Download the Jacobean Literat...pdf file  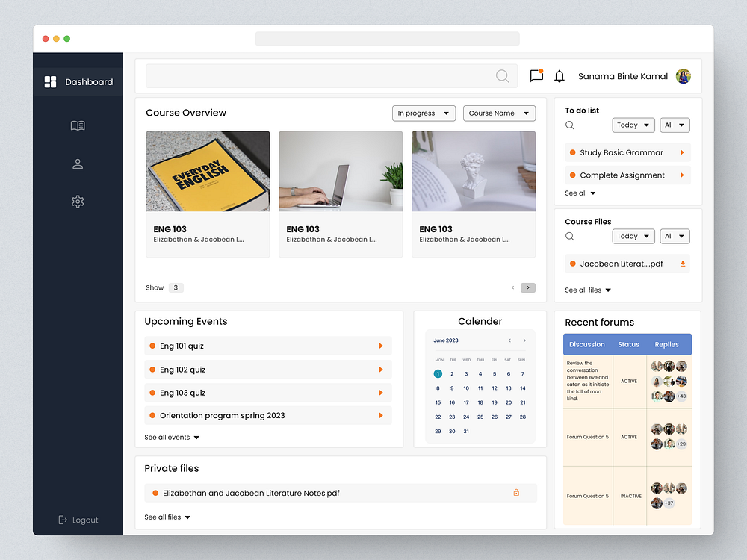[x=683, y=264]
